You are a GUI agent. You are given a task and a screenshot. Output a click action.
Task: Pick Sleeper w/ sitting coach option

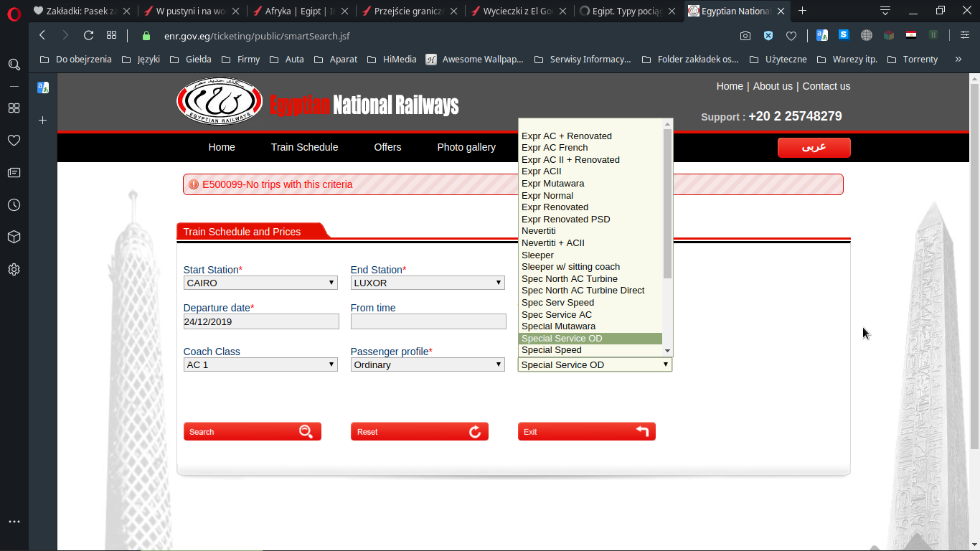pos(590,267)
